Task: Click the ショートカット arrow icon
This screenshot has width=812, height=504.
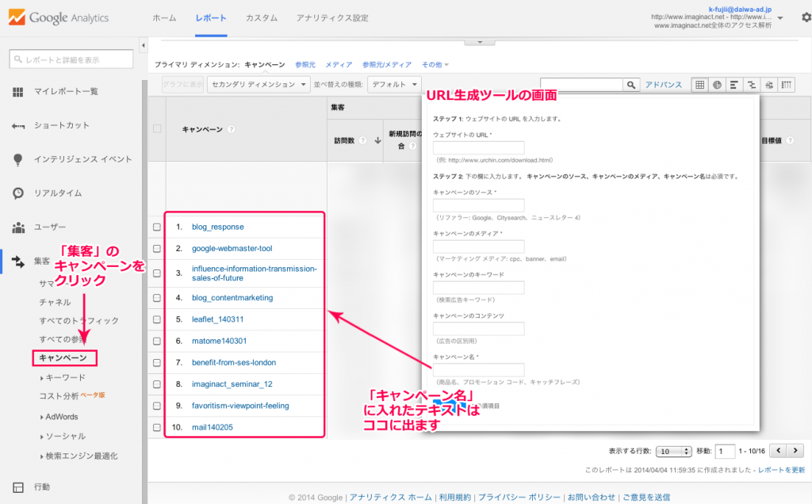Action: 18,126
